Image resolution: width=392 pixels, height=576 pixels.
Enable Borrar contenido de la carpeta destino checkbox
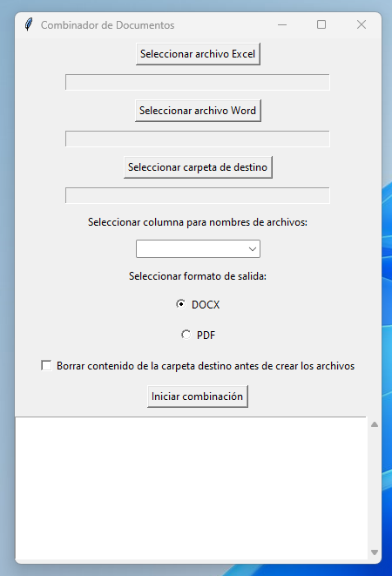(46, 365)
